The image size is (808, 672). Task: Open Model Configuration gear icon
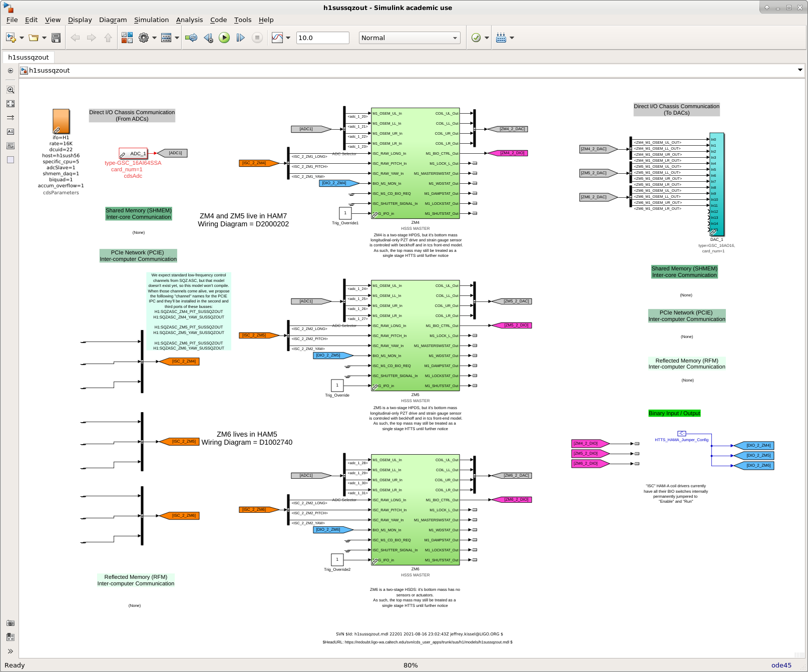[144, 38]
